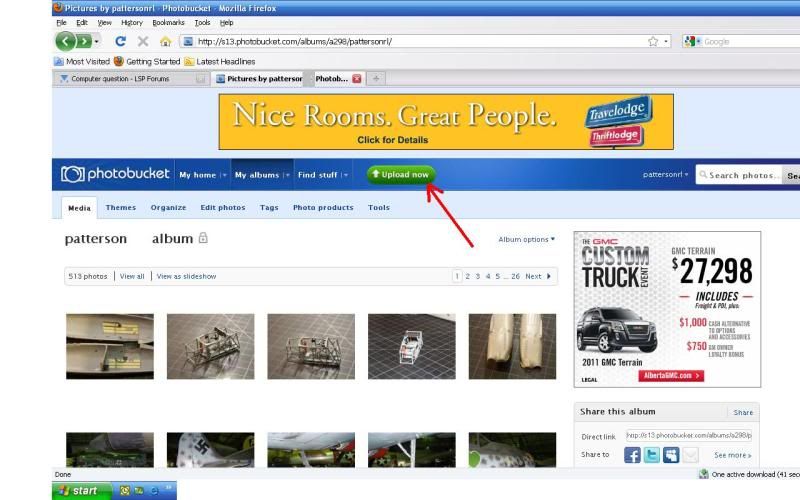Viewport: 800px width, 500px height.
Task: Open the Latest Headlines feed bookmark
Action: point(219,61)
